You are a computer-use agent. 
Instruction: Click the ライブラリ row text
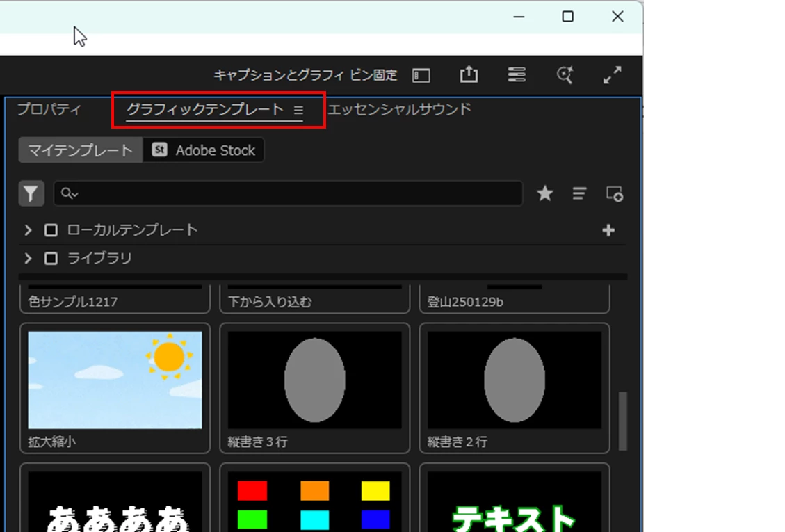[99, 258]
